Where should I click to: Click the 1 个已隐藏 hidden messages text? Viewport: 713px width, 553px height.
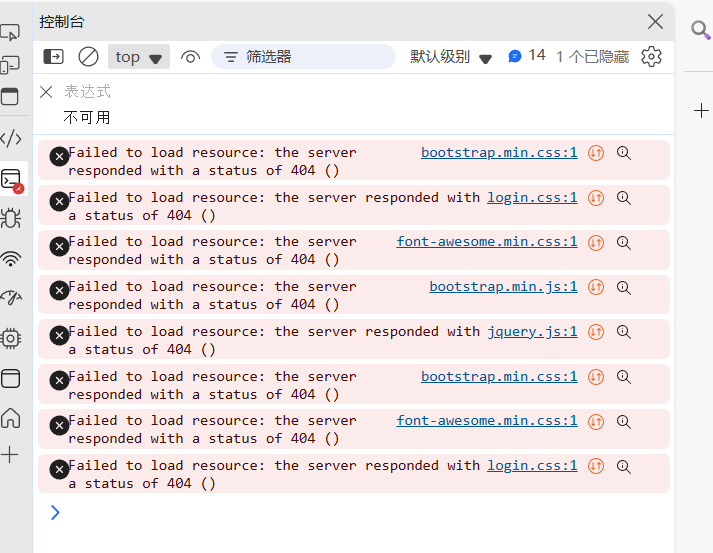(592, 57)
